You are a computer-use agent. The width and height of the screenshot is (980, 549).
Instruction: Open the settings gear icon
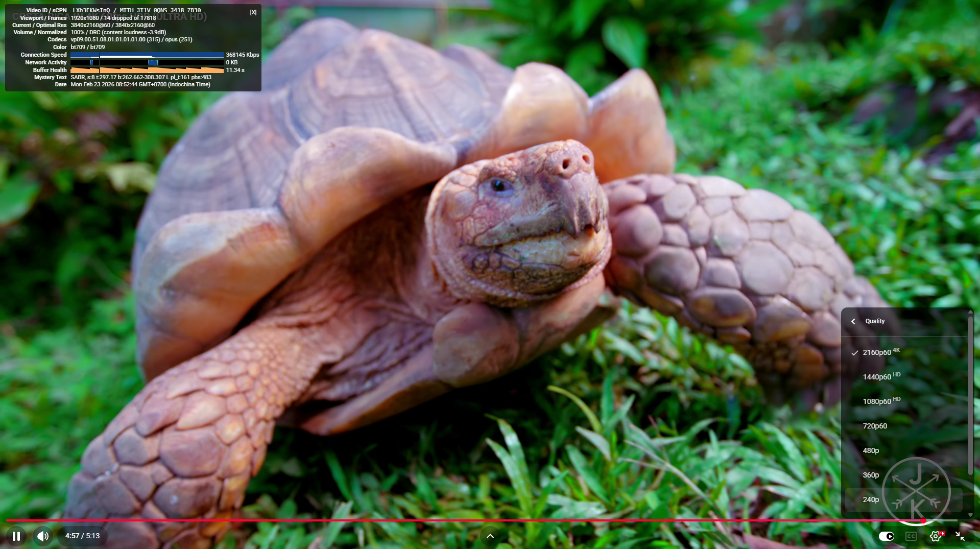[x=935, y=536]
